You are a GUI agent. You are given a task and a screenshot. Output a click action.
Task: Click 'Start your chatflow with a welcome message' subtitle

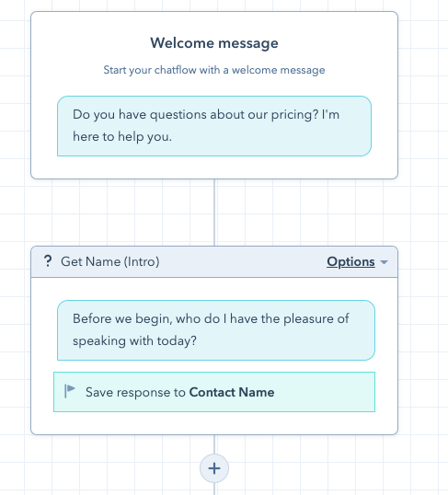pyautogui.click(x=214, y=70)
